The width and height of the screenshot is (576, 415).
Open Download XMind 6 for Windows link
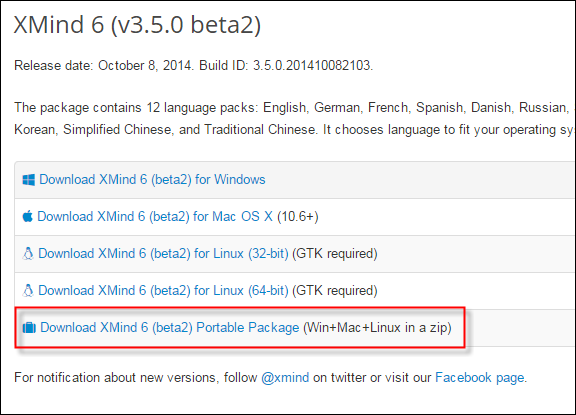point(152,180)
